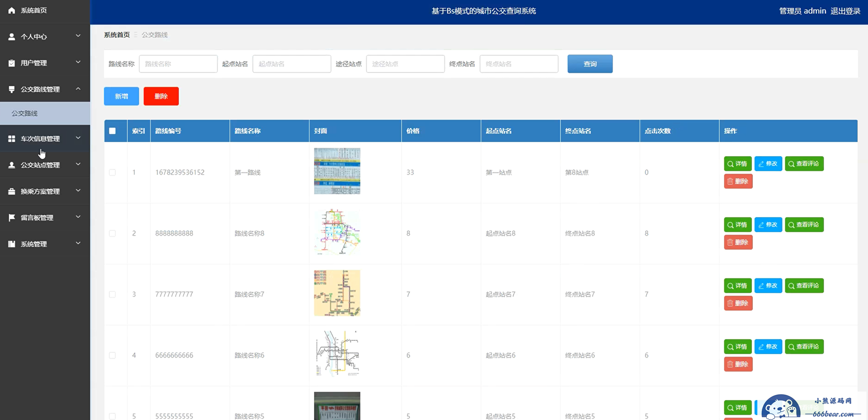
Task: Click the clipboard icon for 用户管理
Action: coord(11,63)
